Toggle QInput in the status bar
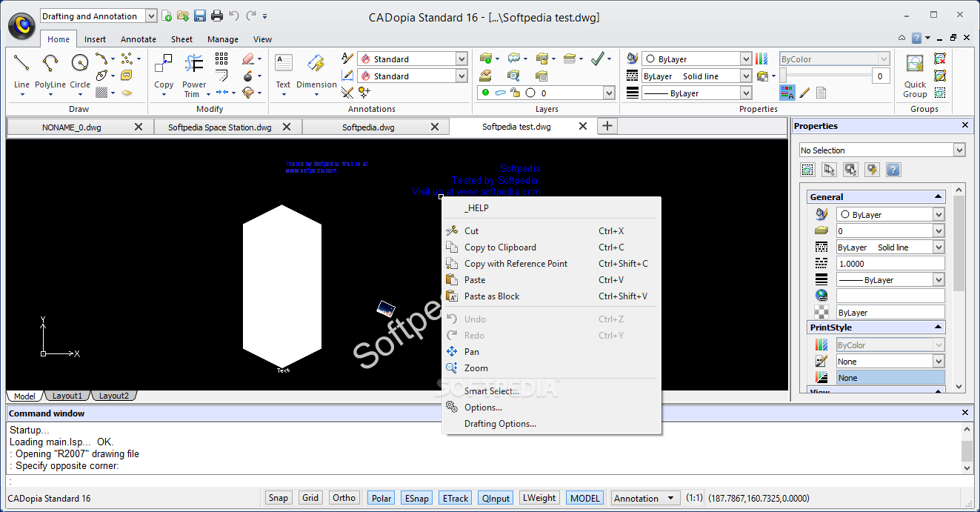This screenshot has height=512, width=980. click(496, 498)
